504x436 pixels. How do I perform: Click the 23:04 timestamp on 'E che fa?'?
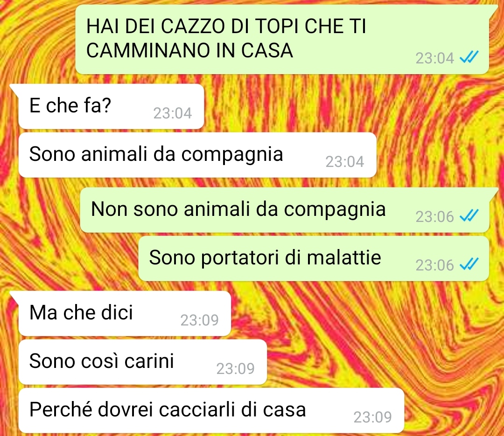coord(173,113)
